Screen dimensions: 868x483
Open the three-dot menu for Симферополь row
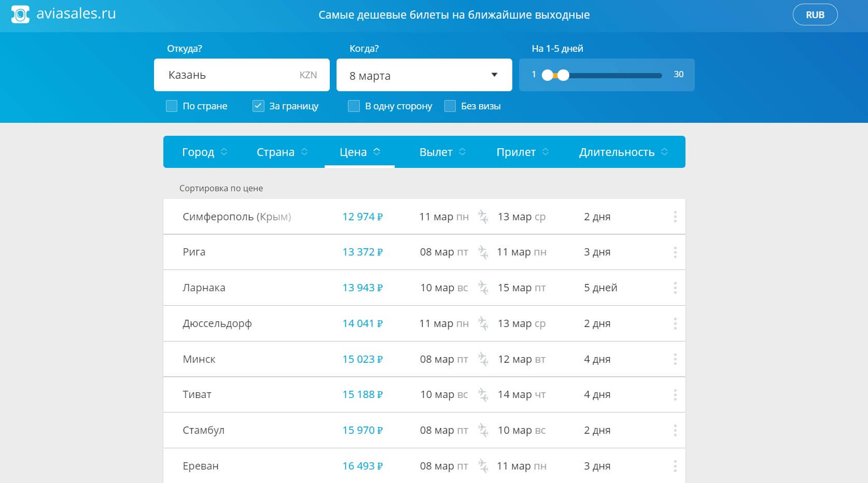(675, 217)
